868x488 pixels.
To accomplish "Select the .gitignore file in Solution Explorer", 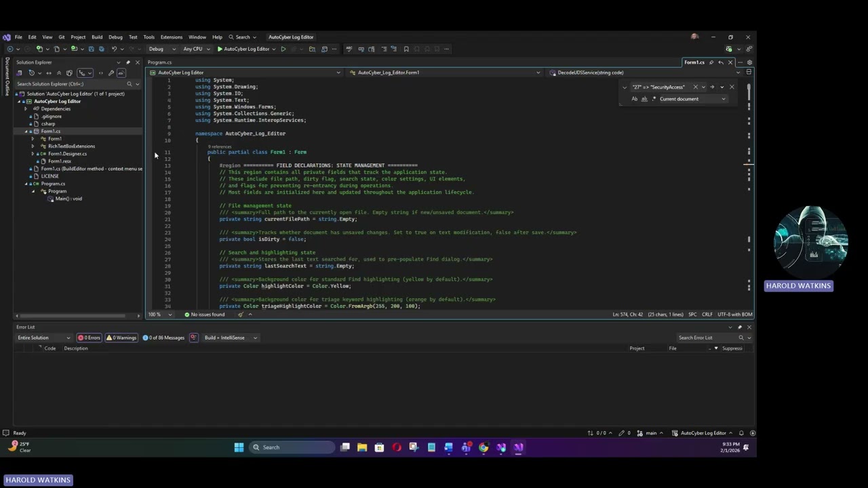I will [x=51, y=116].
